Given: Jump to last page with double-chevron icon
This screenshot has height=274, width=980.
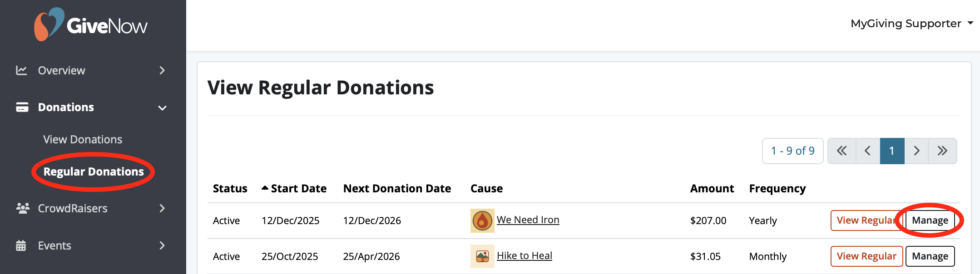Looking at the screenshot, I should coord(943,151).
